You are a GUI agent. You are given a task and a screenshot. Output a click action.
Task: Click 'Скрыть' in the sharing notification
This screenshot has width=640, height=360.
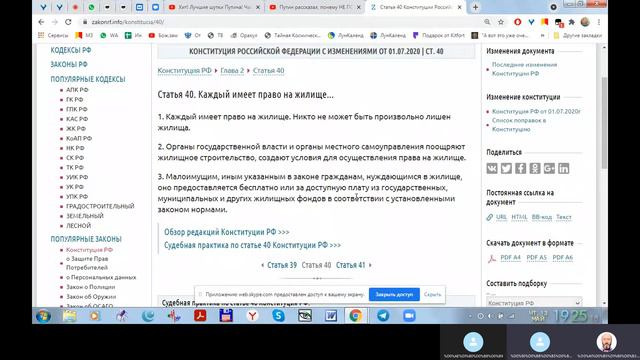click(x=432, y=294)
